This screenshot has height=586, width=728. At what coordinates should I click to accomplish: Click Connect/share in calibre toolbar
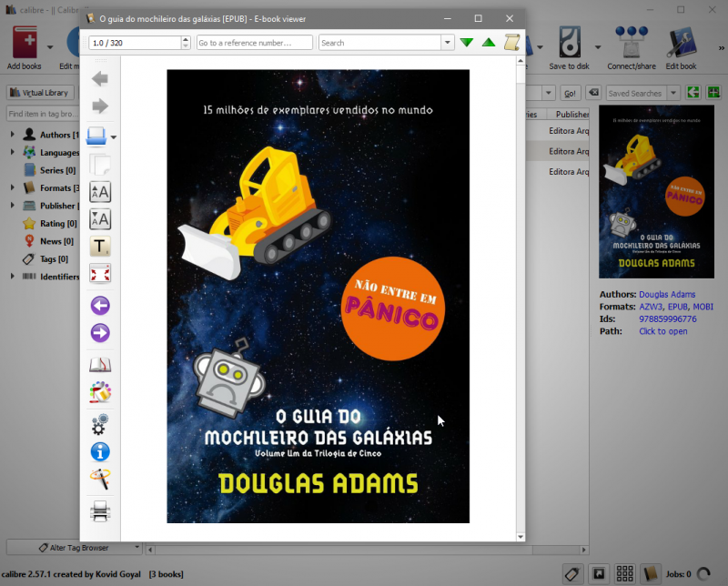tap(632, 48)
